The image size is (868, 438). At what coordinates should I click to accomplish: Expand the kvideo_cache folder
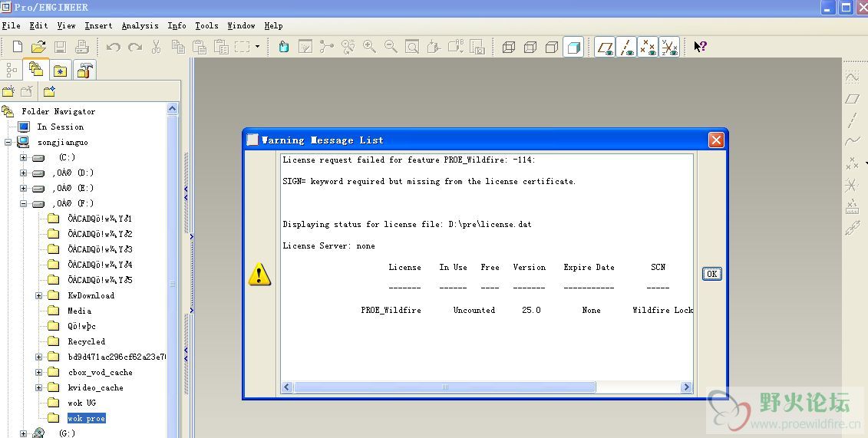pyautogui.click(x=38, y=387)
